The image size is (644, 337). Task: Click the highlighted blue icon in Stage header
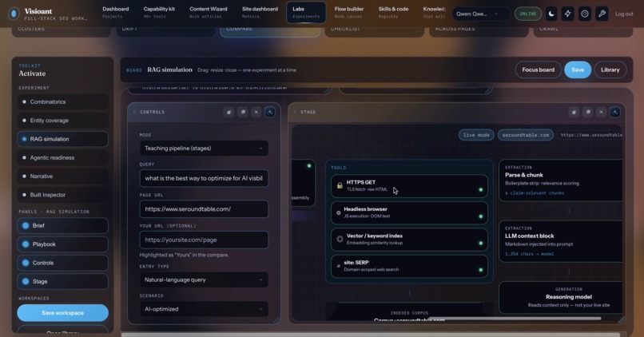pyautogui.click(x=615, y=112)
